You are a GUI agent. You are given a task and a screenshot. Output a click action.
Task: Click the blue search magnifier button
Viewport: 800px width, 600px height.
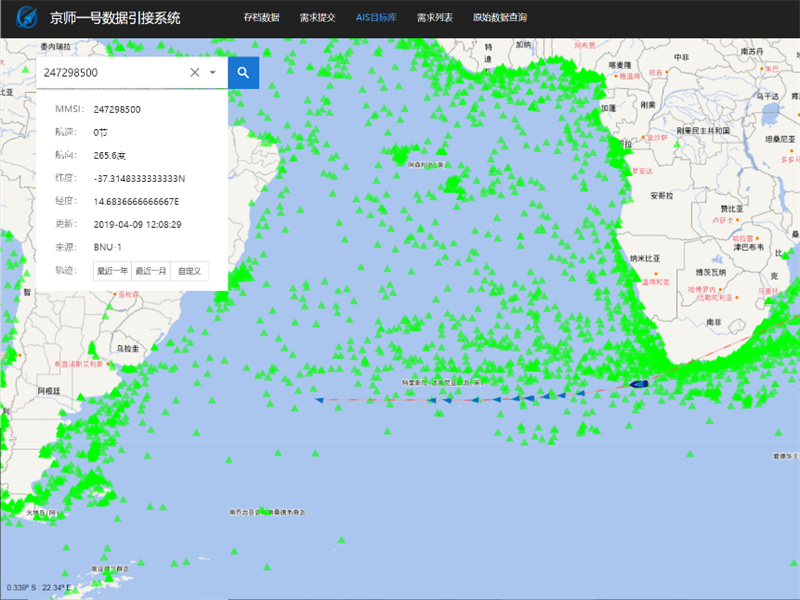click(x=243, y=72)
